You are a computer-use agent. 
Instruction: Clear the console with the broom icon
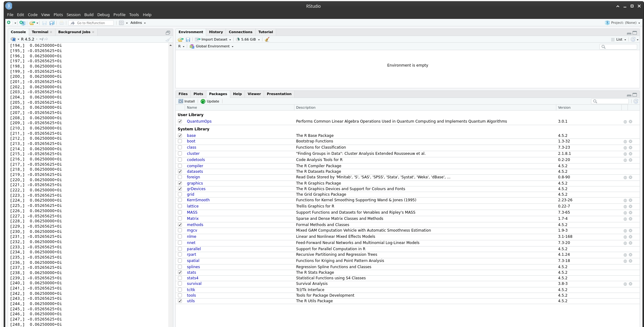pyautogui.click(x=168, y=39)
